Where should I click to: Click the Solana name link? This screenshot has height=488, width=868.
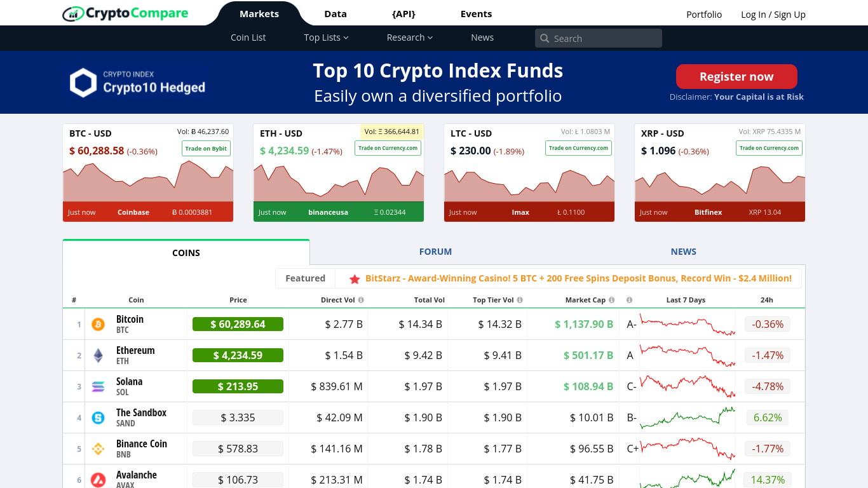pyautogui.click(x=129, y=381)
